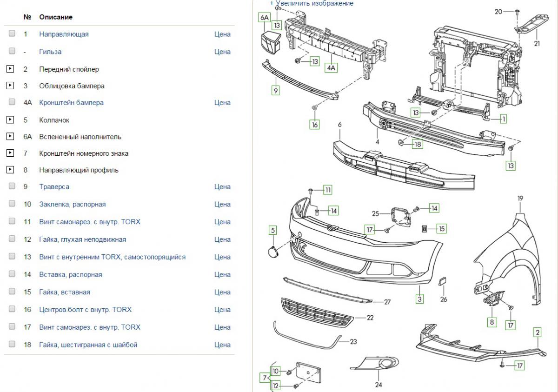Select the checkbox for 16 Центров.болт

pos(12,309)
